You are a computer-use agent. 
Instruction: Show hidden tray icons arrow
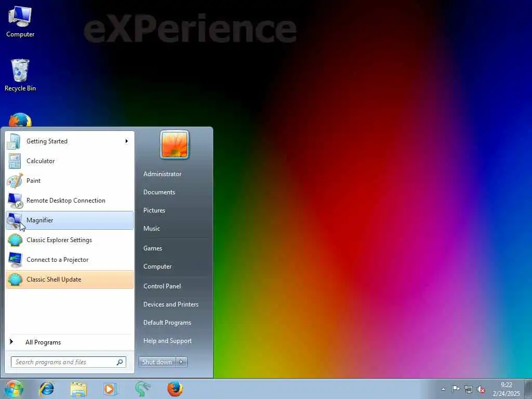[443, 389]
